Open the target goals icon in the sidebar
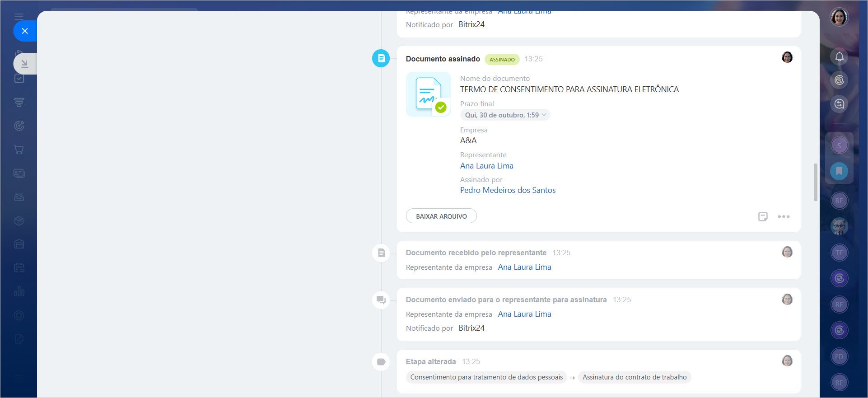Screen dimensions: 868x398 (x=19, y=126)
